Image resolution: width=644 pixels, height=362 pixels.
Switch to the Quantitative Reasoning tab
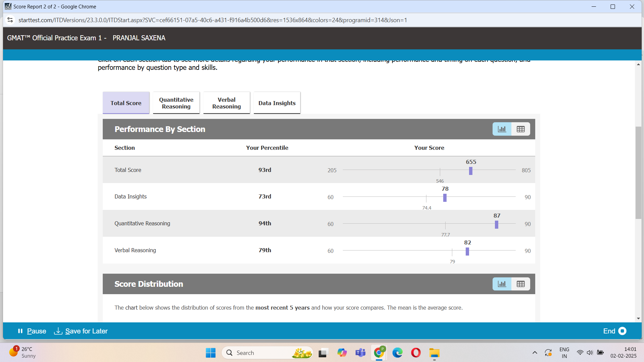[176, 103]
